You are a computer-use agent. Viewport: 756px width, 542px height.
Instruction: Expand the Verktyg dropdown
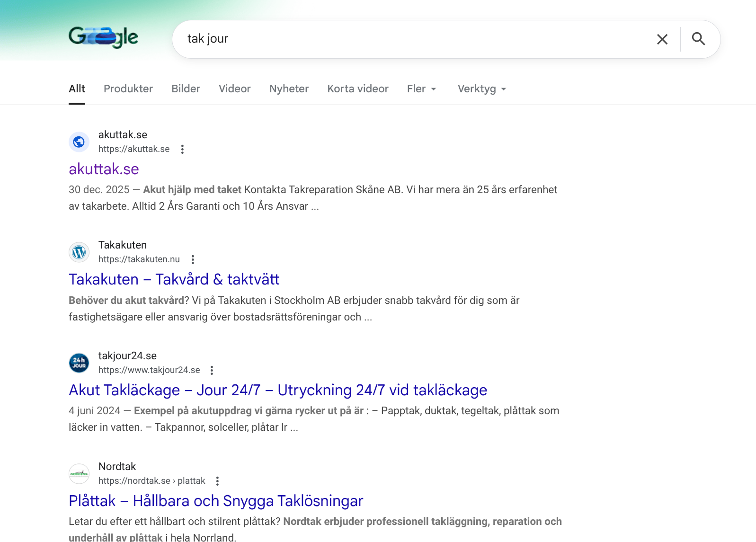click(x=482, y=89)
